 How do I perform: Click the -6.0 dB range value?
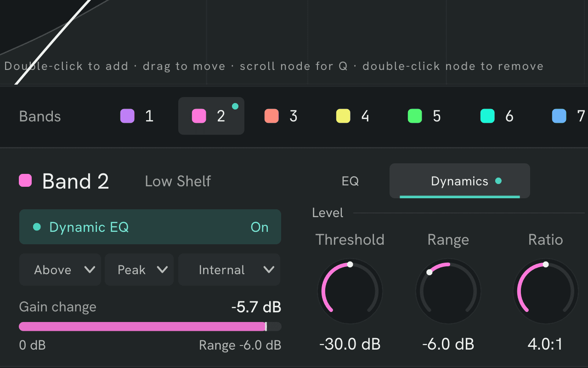click(x=448, y=344)
